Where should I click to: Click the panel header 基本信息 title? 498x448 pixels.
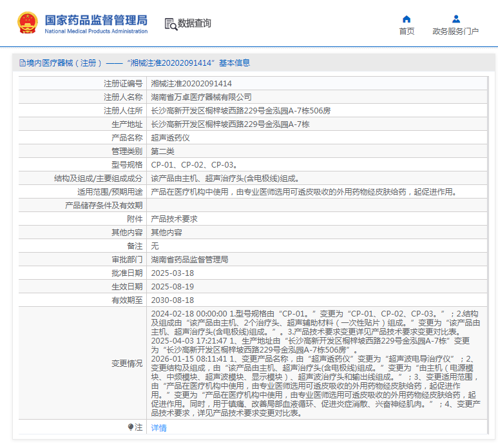pyautogui.click(x=235, y=63)
